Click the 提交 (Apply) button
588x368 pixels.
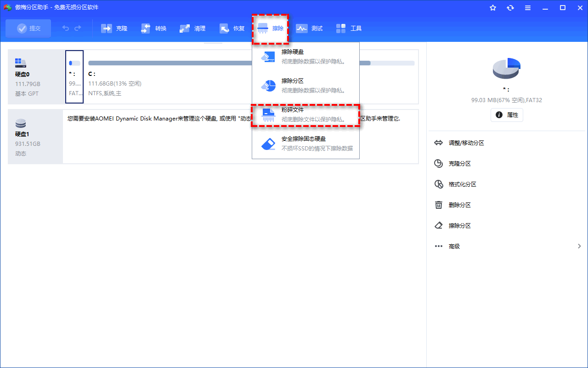click(28, 29)
